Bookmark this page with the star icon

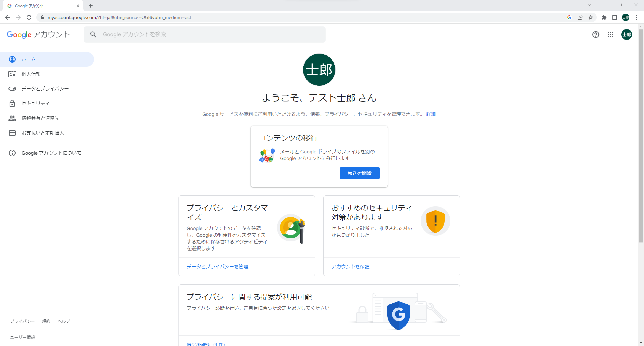pos(591,17)
